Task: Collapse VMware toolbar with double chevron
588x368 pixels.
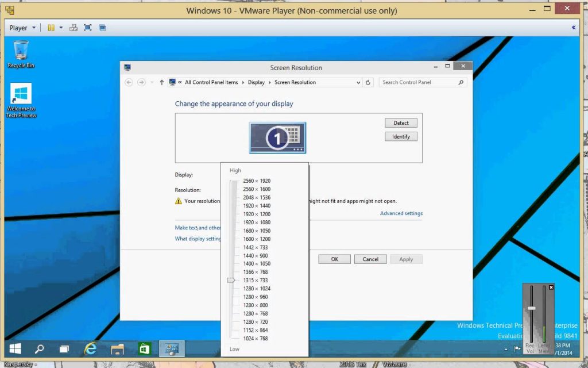Action: (x=574, y=27)
